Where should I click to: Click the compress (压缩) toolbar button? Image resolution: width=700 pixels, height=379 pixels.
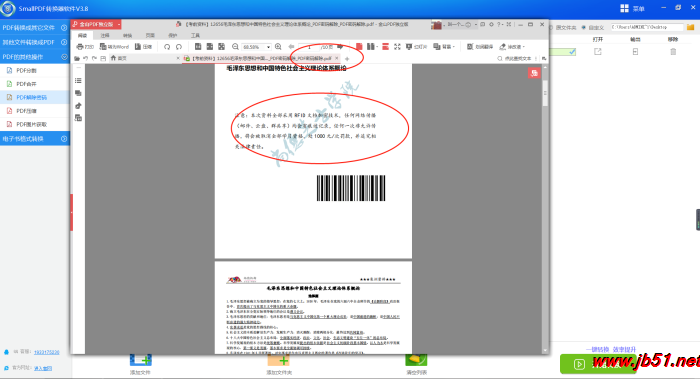pyautogui.click(x=143, y=46)
